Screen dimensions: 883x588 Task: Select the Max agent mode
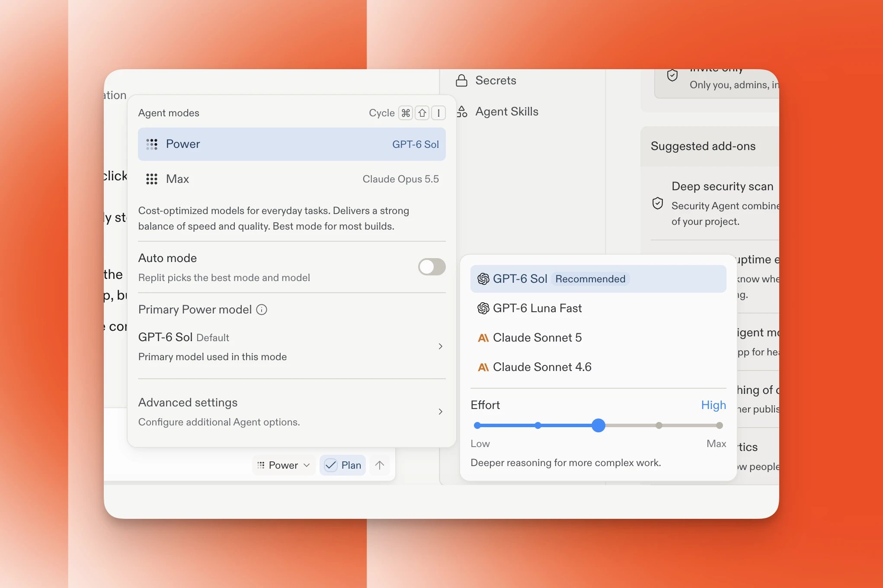pyautogui.click(x=291, y=179)
